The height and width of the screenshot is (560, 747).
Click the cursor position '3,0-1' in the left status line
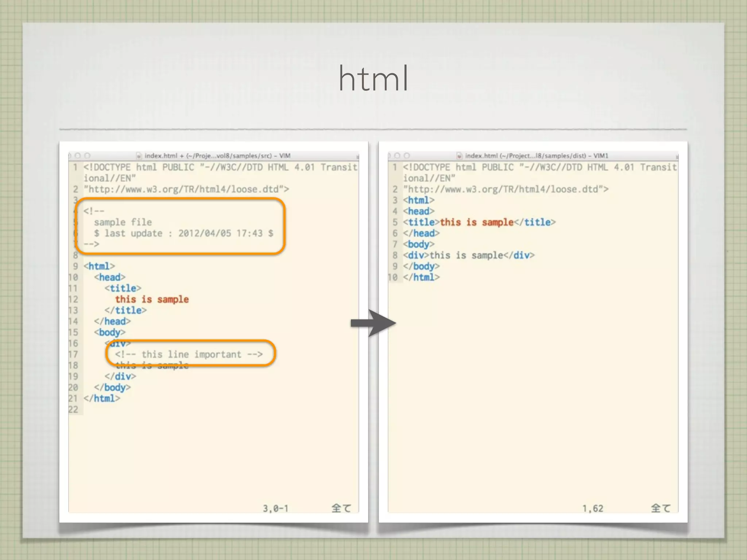tap(276, 509)
